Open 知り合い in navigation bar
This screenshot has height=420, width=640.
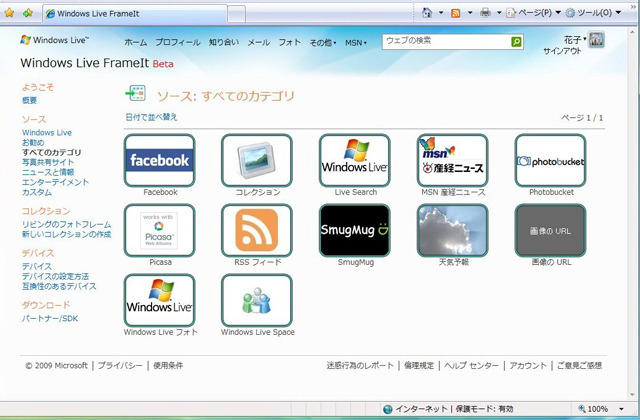point(224,42)
